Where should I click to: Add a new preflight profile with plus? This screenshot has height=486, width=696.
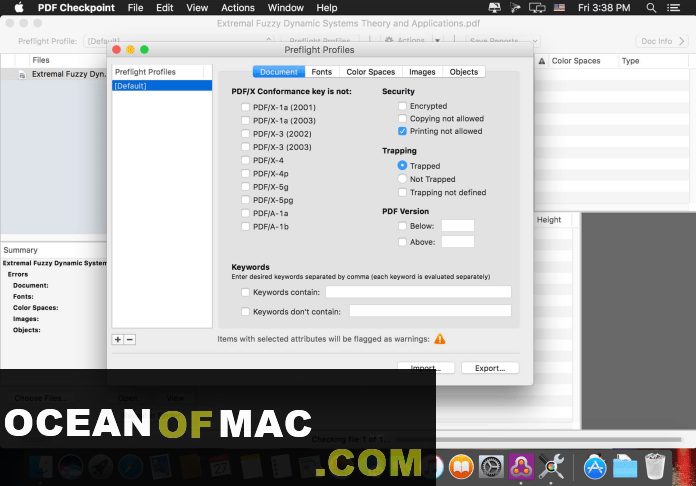click(x=118, y=340)
